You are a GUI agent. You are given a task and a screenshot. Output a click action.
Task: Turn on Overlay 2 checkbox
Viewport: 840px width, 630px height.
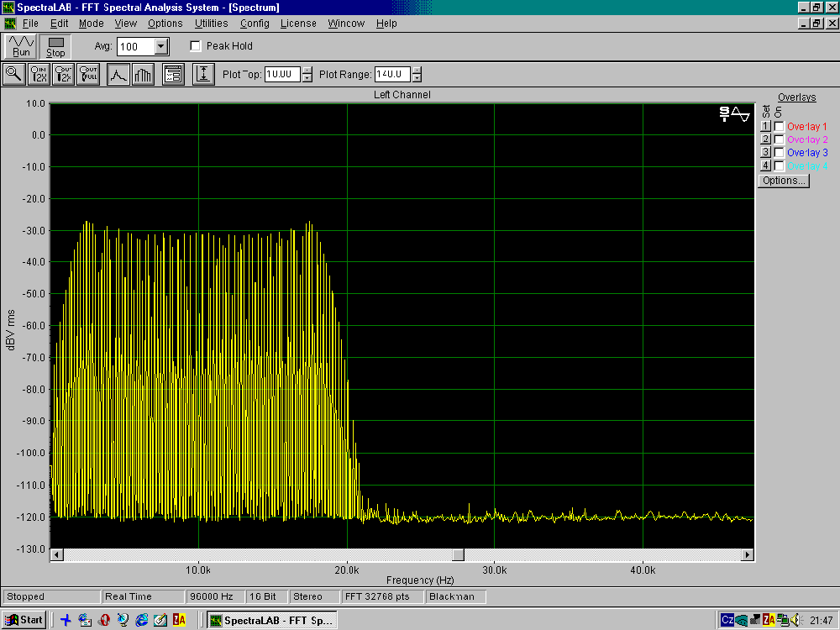(779, 139)
